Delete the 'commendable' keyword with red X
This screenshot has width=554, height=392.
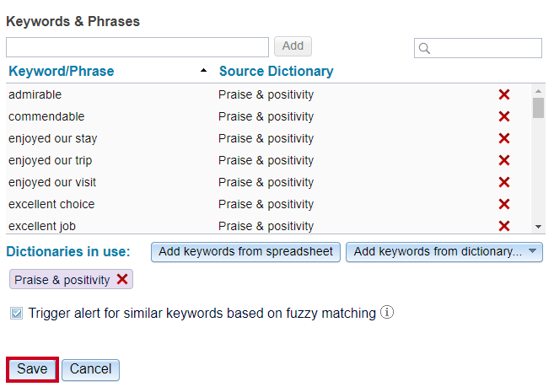coord(504,116)
